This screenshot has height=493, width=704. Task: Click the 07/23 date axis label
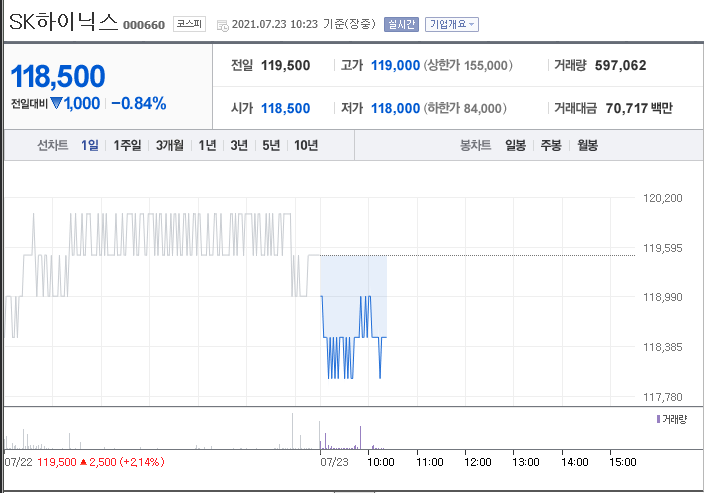click(x=334, y=462)
